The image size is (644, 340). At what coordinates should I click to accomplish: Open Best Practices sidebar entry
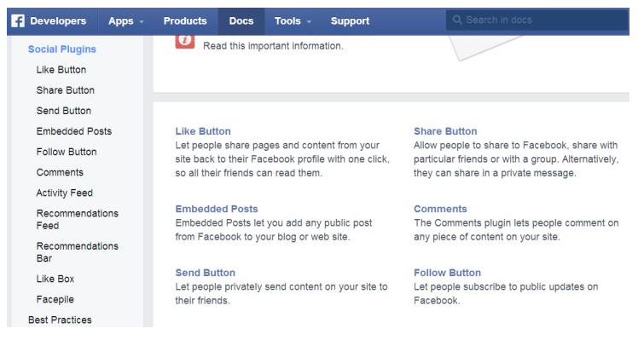point(60,320)
